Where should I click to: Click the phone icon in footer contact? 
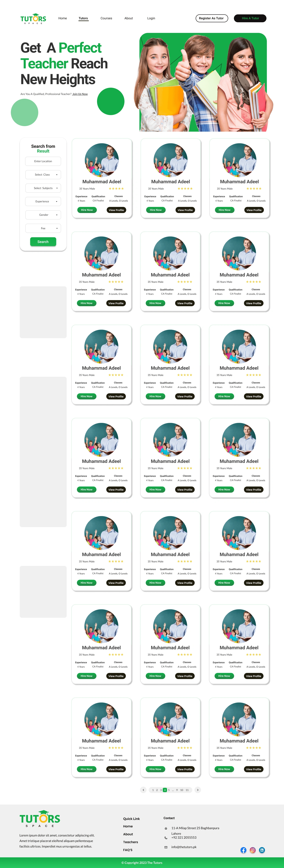(x=166, y=838)
